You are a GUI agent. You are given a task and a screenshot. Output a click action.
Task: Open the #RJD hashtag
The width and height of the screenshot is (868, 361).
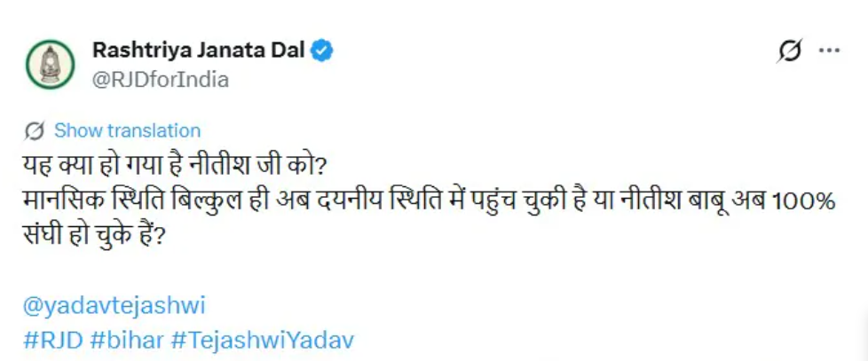pos(51,340)
